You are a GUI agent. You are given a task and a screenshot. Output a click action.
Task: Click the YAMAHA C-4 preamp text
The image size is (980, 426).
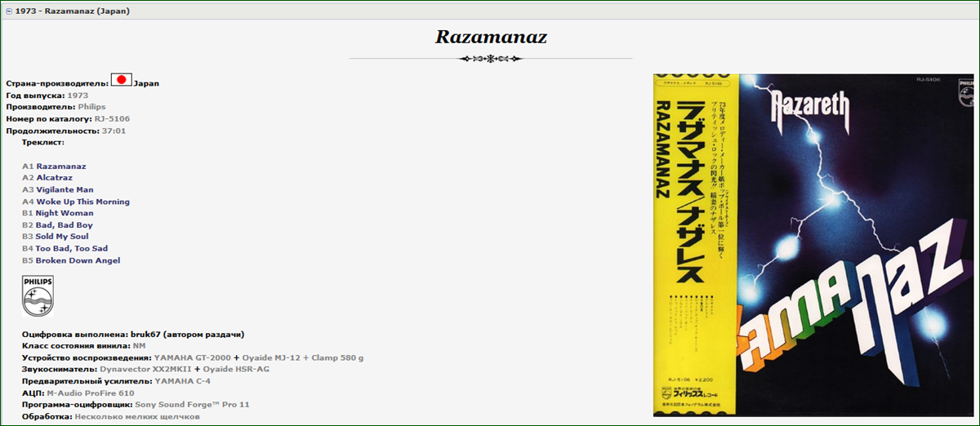click(x=182, y=381)
